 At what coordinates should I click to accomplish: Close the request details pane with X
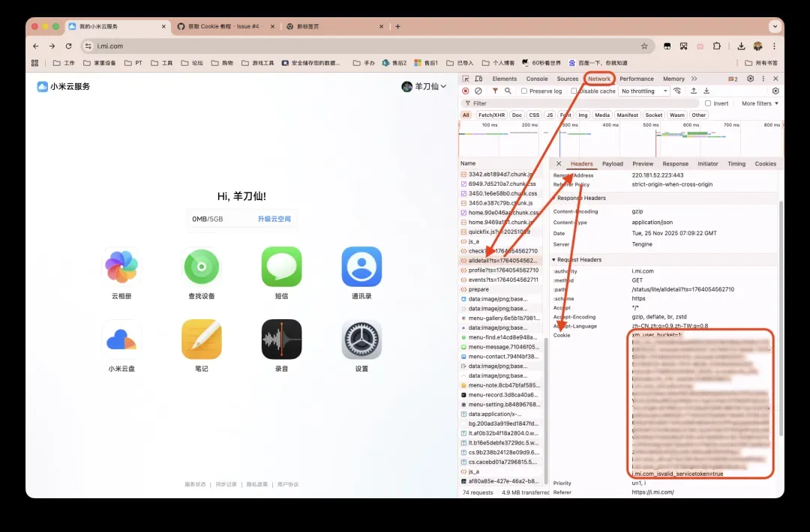pos(559,163)
